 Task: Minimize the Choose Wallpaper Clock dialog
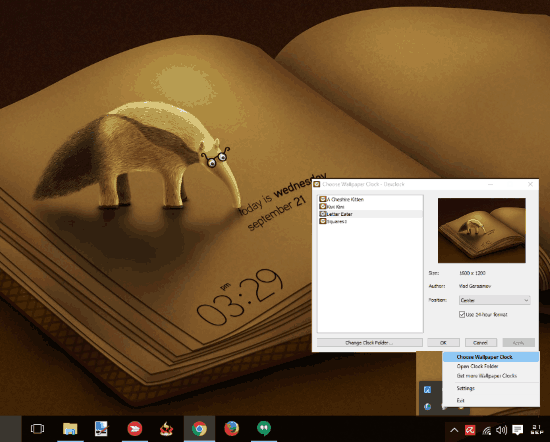pos(491,184)
